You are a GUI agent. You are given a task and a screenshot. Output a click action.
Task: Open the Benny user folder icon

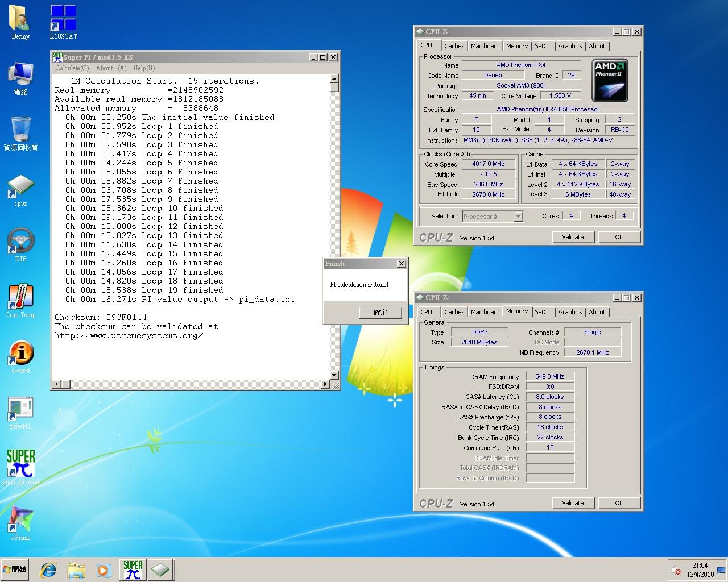tap(20, 23)
